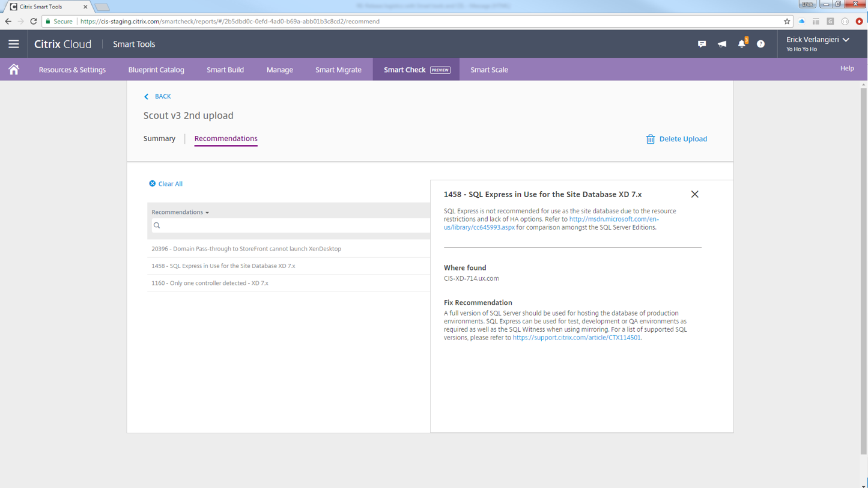Bookmark this page with the star icon
The width and height of the screenshot is (868, 488).
point(787,21)
